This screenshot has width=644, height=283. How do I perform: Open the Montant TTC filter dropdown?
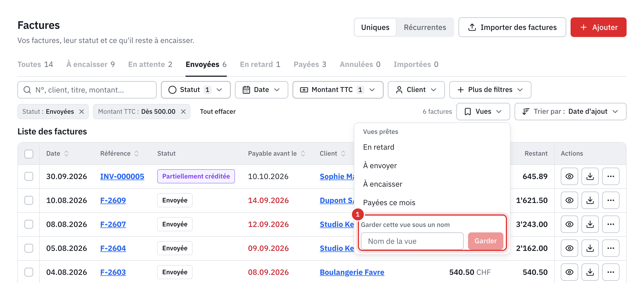click(x=338, y=90)
